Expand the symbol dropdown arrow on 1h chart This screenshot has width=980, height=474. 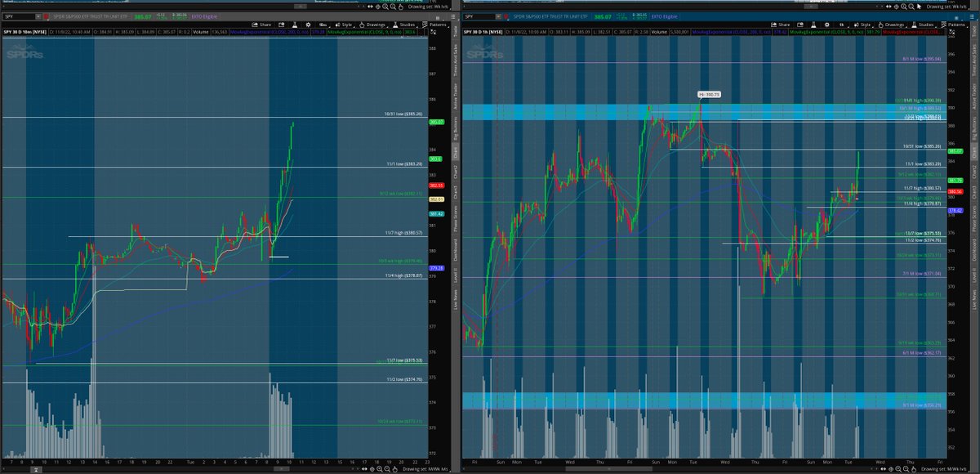pos(498,16)
